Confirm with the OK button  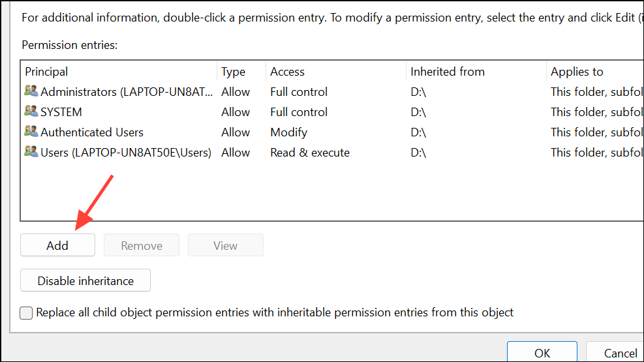pyautogui.click(x=542, y=353)
